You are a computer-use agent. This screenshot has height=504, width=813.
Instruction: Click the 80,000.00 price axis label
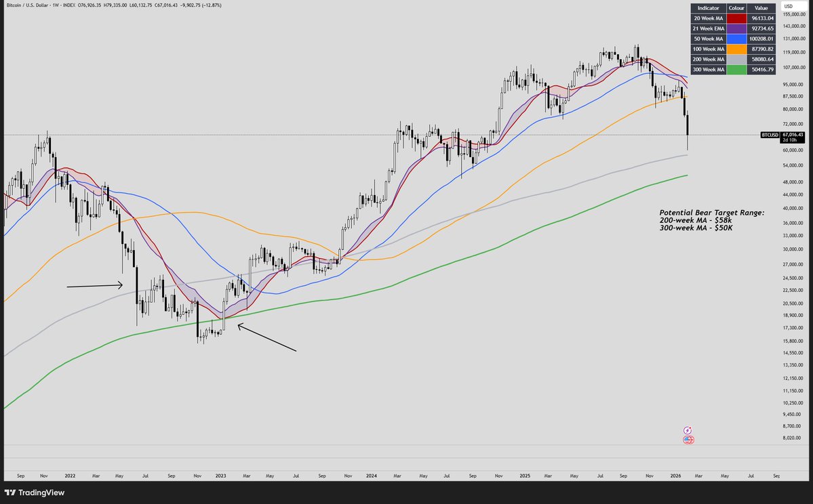pyautogui.click(x=794, y=109)
